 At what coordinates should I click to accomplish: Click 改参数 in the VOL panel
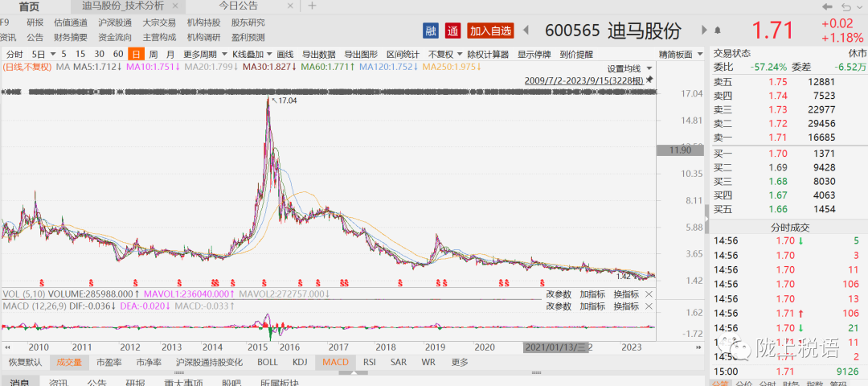point(559,294)
